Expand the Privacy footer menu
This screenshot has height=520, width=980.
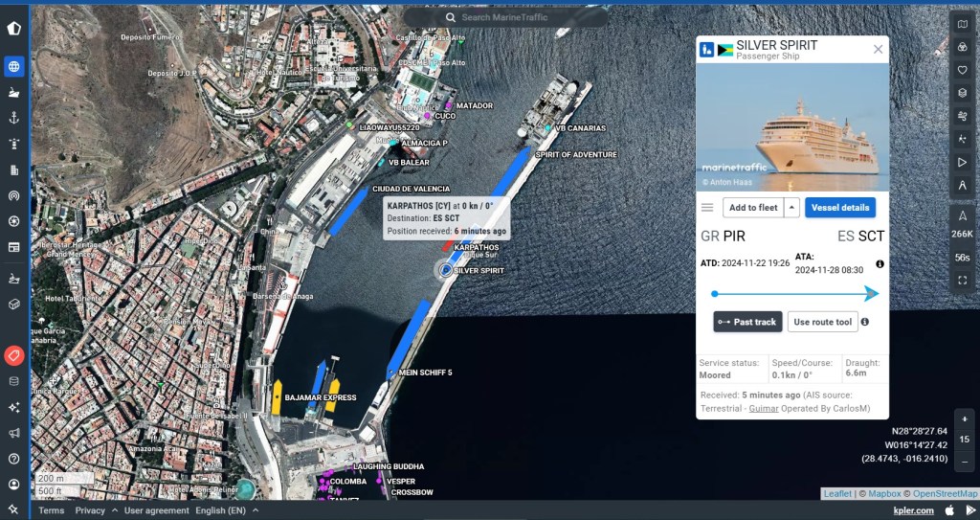click(x=97, y=510)
